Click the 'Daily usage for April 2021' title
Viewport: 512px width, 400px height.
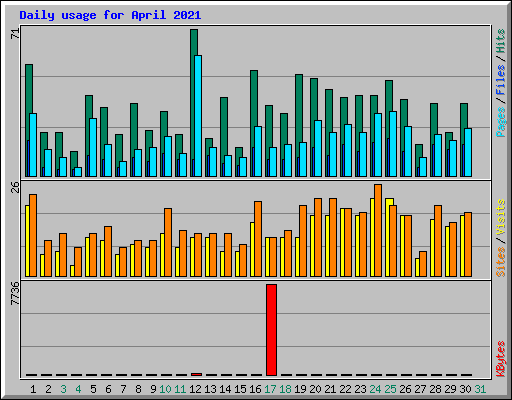[110, 15]
